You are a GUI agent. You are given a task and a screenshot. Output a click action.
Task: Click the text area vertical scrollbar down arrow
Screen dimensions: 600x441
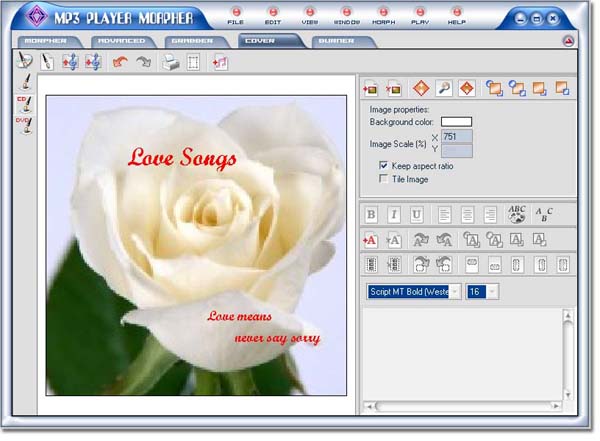pos(568,394)
